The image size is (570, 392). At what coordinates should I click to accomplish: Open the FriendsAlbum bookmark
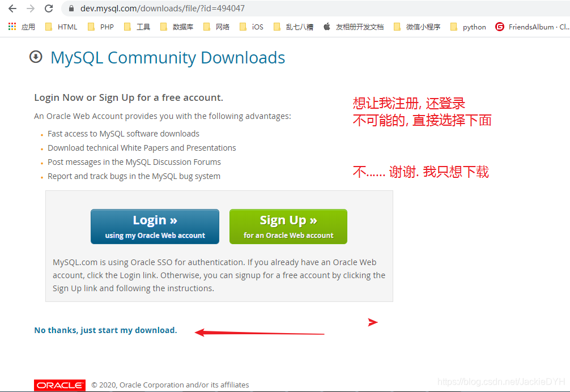pyautogui.click(x=532, y=27)
